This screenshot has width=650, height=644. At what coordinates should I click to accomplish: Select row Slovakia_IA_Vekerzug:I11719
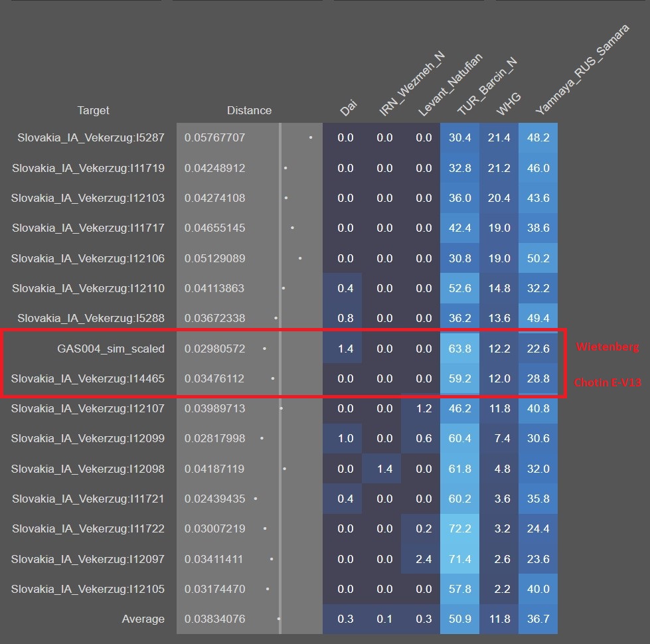[x=88, y=168]
